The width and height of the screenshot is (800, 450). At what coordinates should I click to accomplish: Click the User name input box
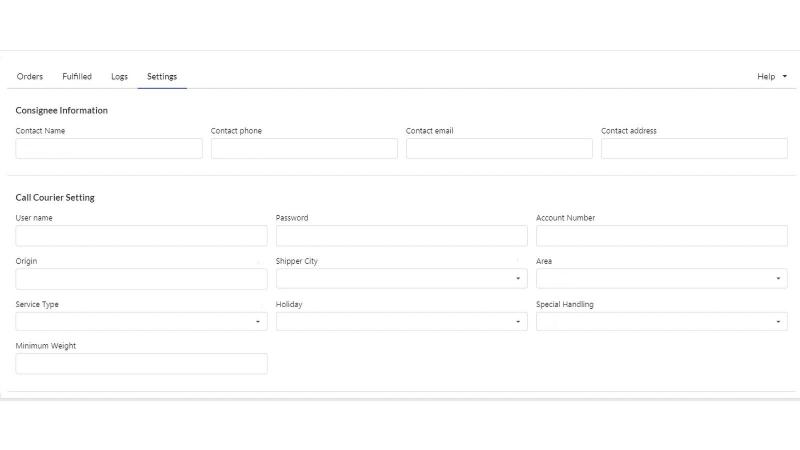[141, 236]
